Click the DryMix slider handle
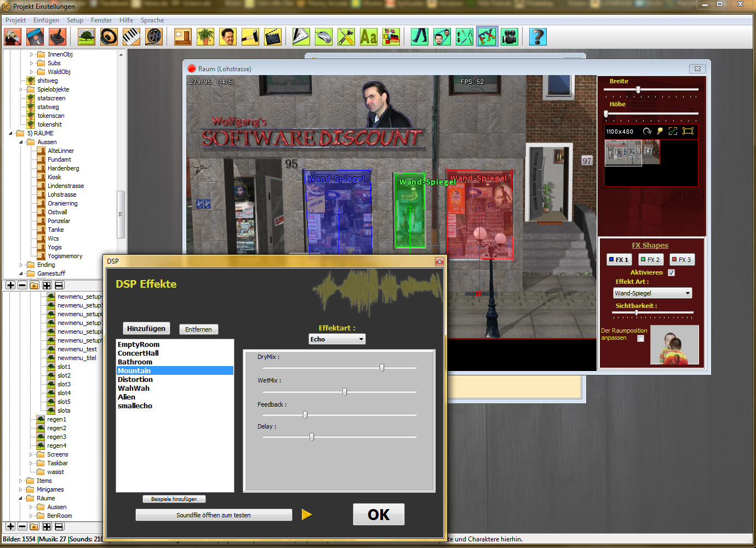Image resolution: width=756 pixels, height=548 pixels. click(382, 368)
